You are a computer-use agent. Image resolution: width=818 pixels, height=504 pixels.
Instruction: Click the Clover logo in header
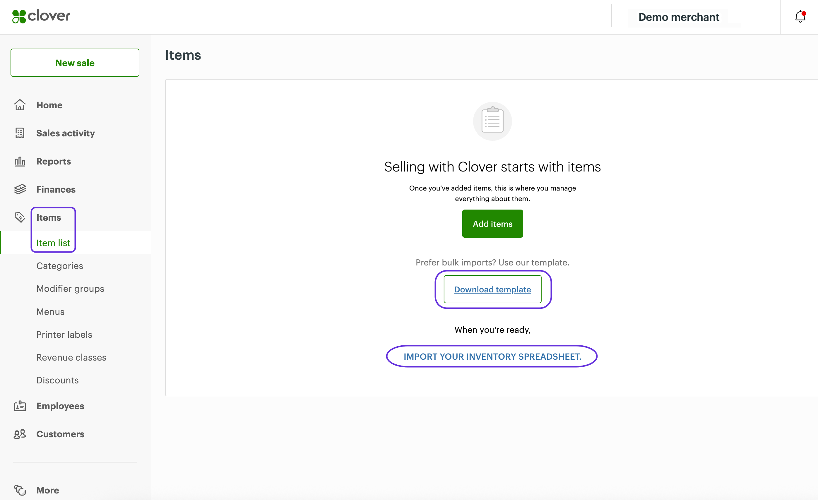pos(41,16)
